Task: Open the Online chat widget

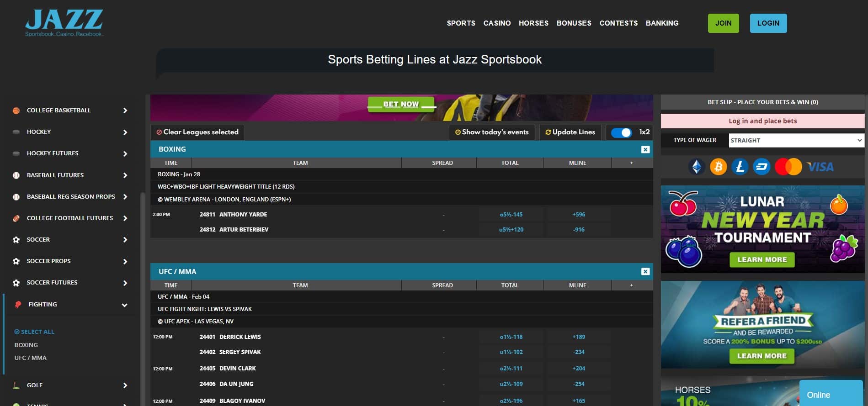Action: pos(831,393)
